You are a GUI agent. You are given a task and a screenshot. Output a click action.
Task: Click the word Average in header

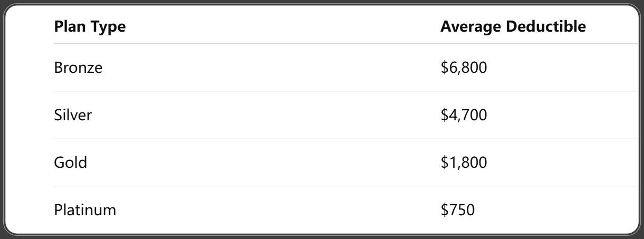pyautogui.click(x=470, y=27)
